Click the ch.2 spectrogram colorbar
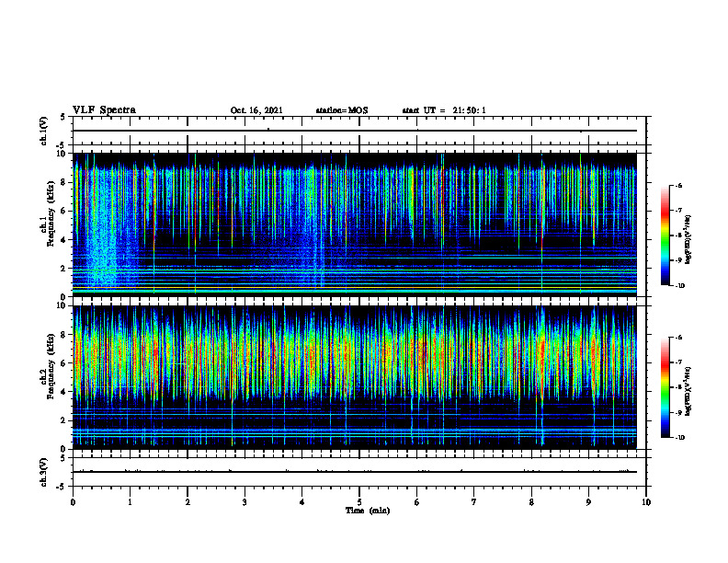 [x=665, y=387]
